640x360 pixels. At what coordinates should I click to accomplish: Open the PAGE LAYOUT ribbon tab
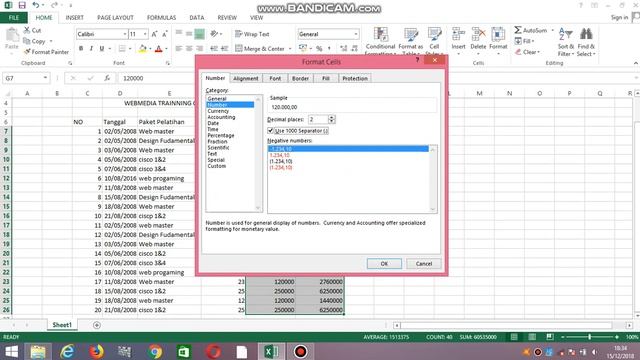115,18
